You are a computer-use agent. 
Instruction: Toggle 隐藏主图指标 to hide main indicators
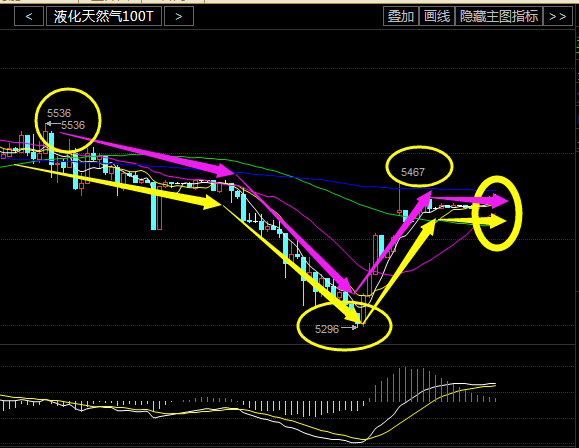point(499,17)
